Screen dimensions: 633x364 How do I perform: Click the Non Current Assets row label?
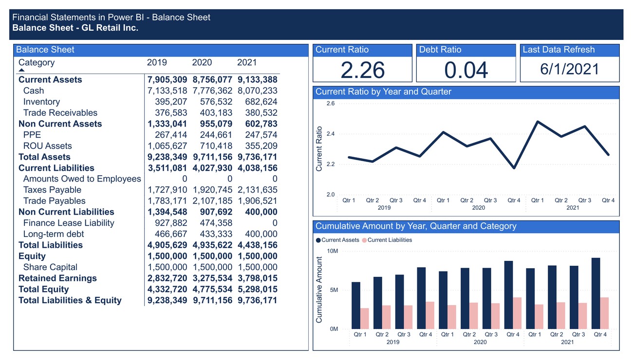click(x=60, y=124)
